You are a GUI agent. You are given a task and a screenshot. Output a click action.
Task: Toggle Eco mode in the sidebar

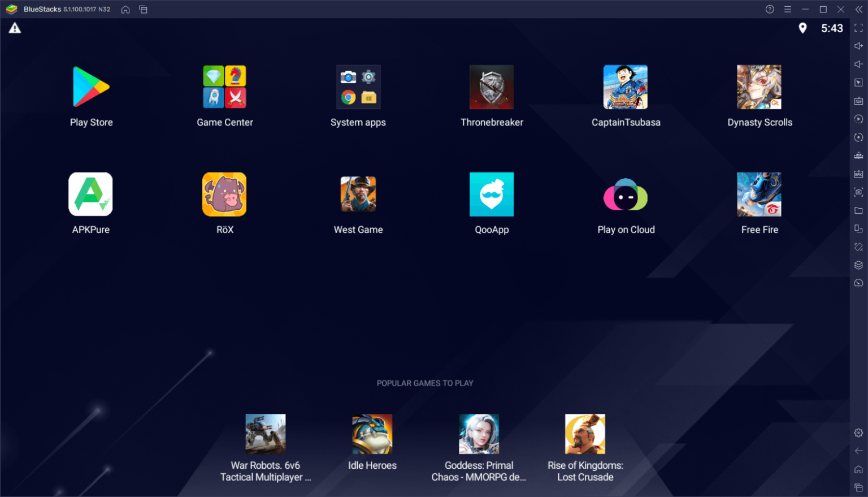pyautogui.click(x=858, y=283)
